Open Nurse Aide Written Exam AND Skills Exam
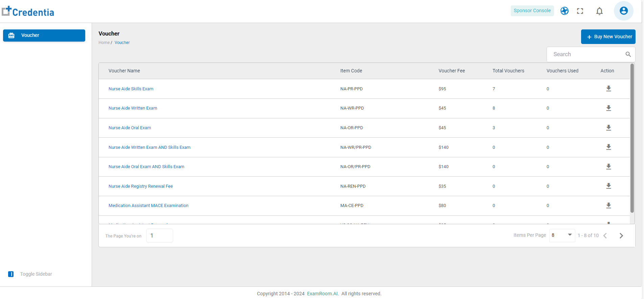This screenshot has width=644, height=299. pyautogui.click(x=149, y=147)
